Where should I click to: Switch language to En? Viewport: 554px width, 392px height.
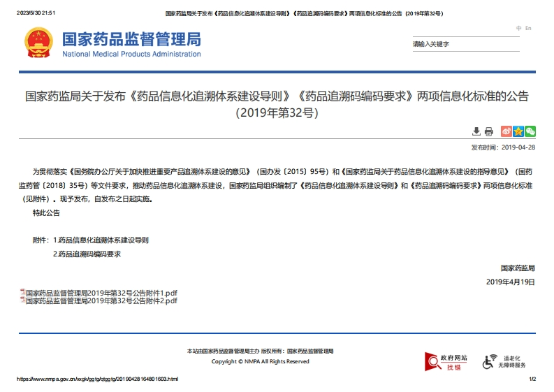tap(528, 28)
